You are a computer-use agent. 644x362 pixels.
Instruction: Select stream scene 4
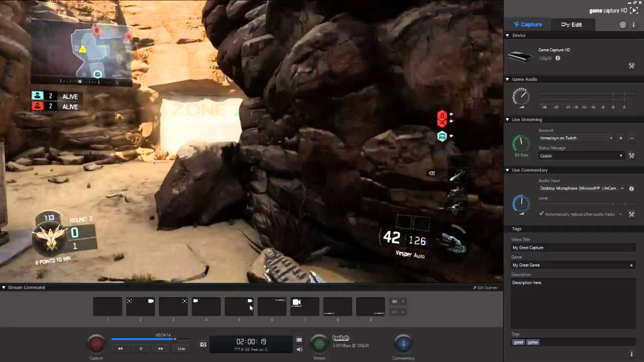(206, 307)
